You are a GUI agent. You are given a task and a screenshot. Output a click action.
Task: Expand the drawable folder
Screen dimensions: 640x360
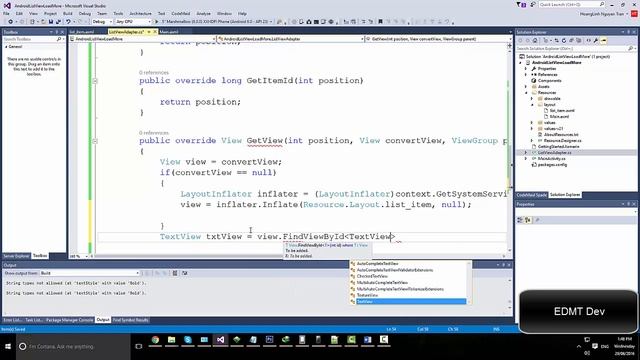tap(532, 98)
